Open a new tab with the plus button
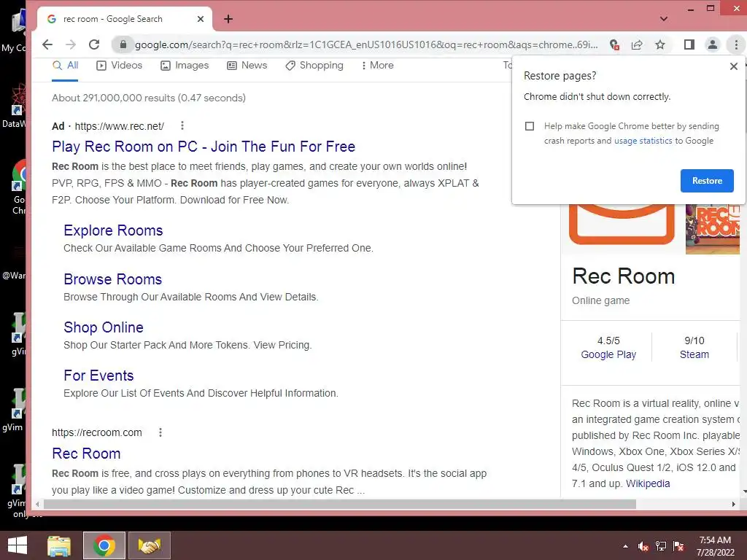The image size is (747, 560). pyautogui.click(x=228, y=19)
